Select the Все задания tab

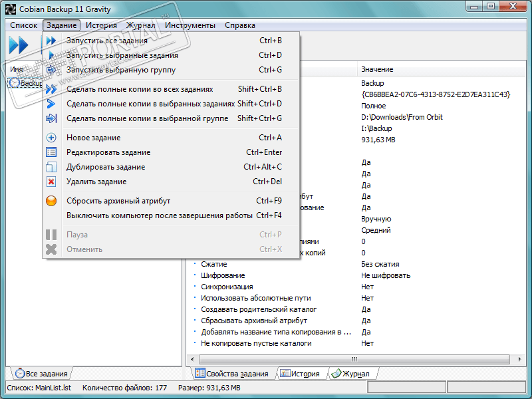point(41,374)
